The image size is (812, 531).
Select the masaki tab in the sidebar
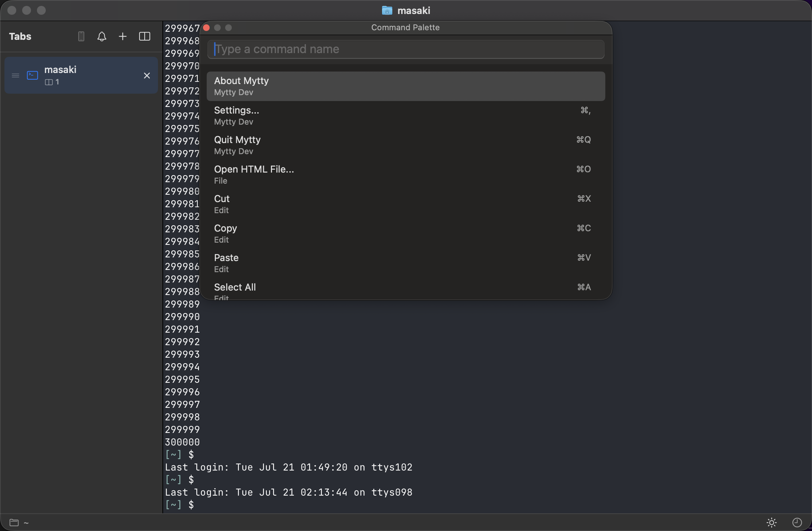(x=81, y=75)
